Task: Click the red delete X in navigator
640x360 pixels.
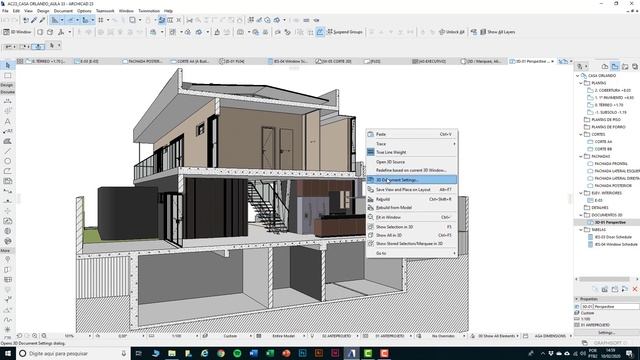Action: click(635, 289)
